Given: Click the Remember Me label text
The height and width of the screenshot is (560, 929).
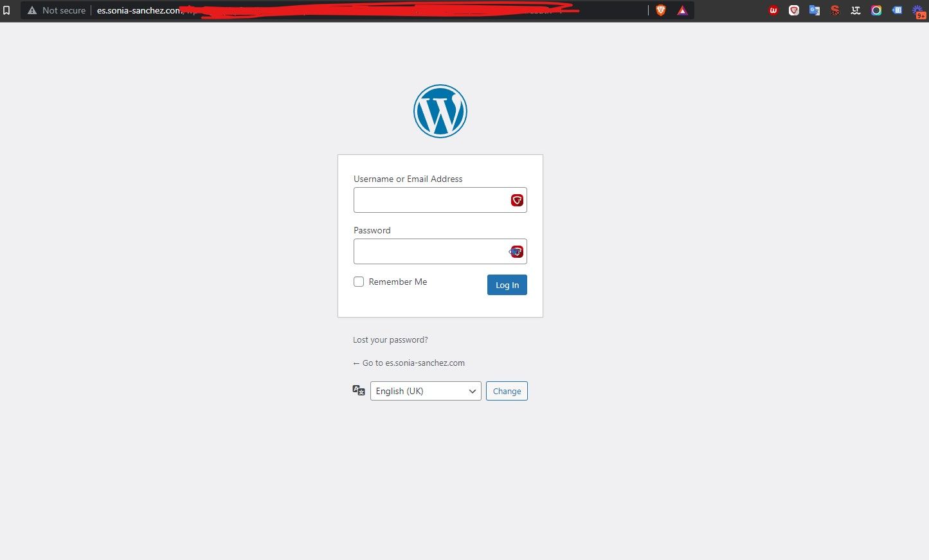Looking at the screenshot, I should pos(398,282).
